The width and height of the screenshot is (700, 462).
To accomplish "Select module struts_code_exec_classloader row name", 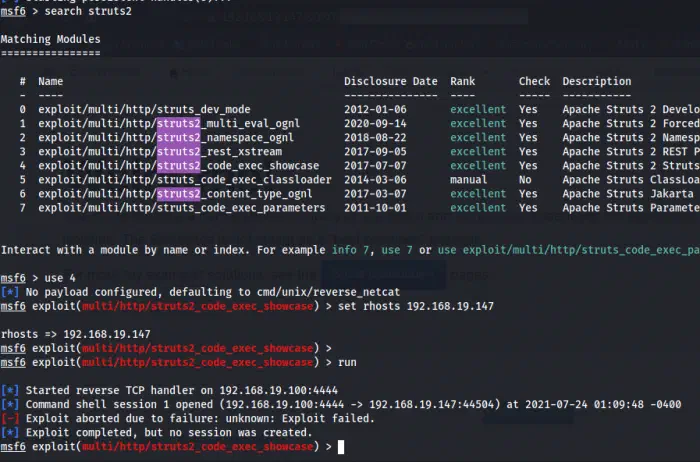I will click(x=185, y=179).
